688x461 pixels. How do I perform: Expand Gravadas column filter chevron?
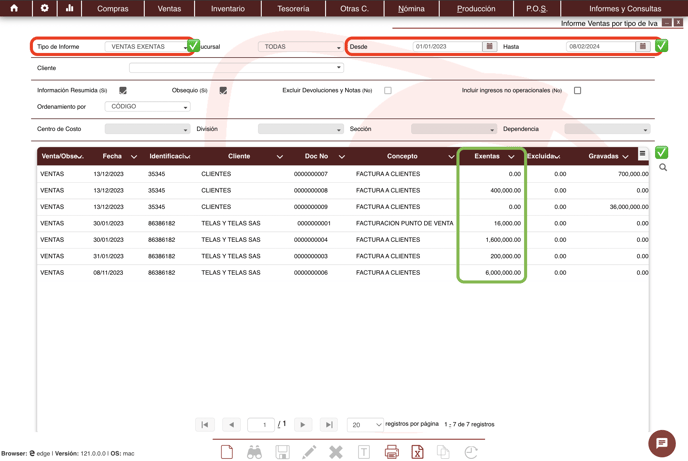[x=625, y=157]
